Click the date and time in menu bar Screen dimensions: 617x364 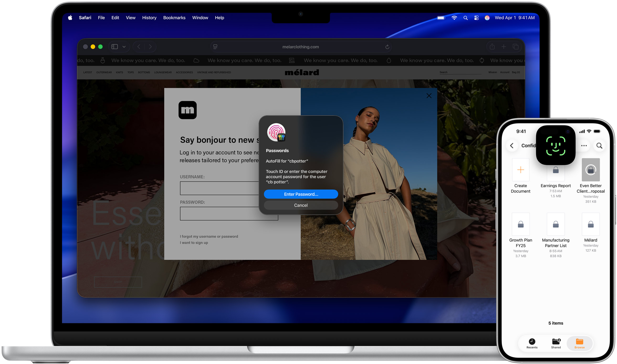[515, 18]
